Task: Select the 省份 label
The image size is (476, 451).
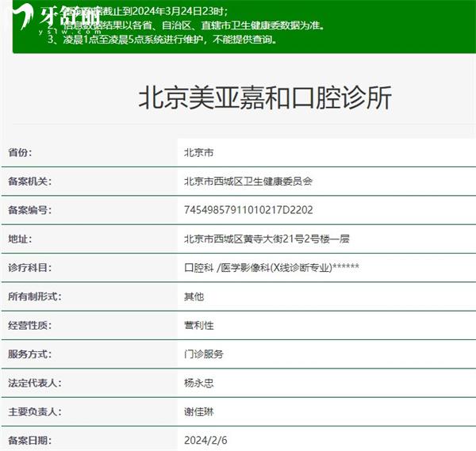Action: (20, 152)
